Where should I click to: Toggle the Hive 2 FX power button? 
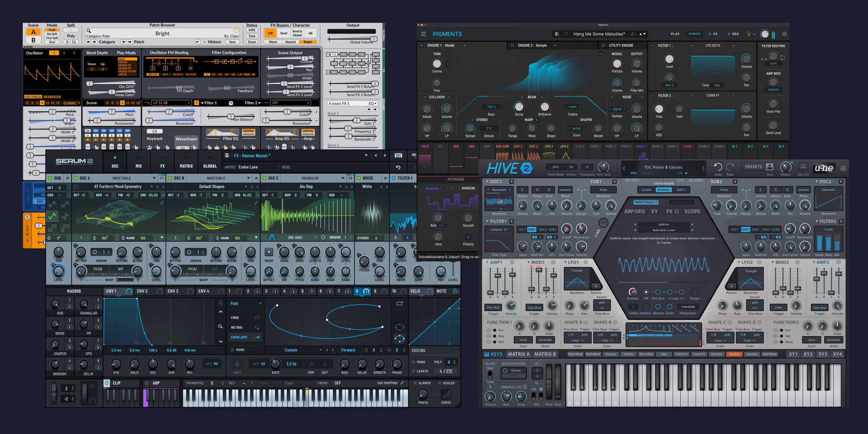pyautogui.click(x=677, y=211)
